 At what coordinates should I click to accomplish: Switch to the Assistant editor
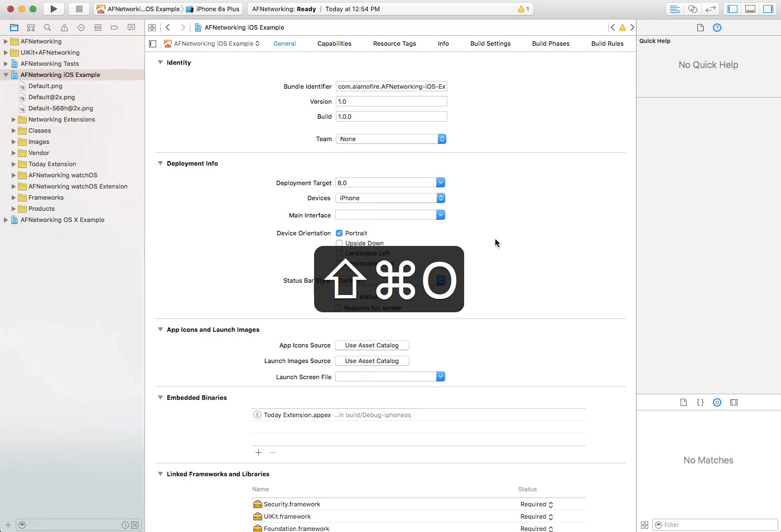[692, 9]
